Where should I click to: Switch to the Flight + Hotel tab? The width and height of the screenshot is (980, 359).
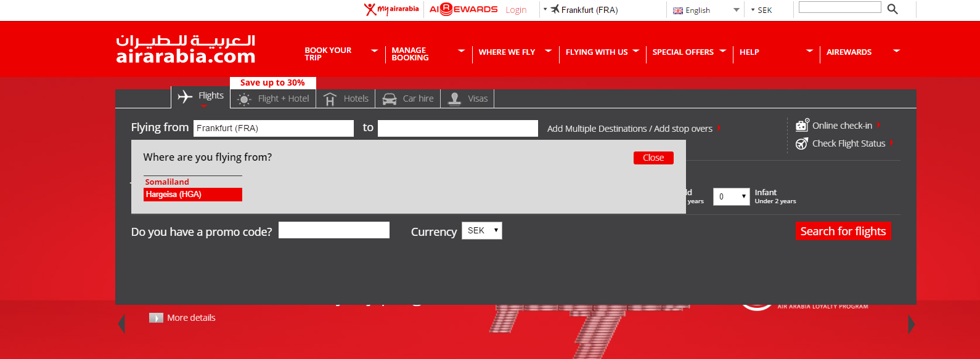pyautogui.click(x=273, y=99)
